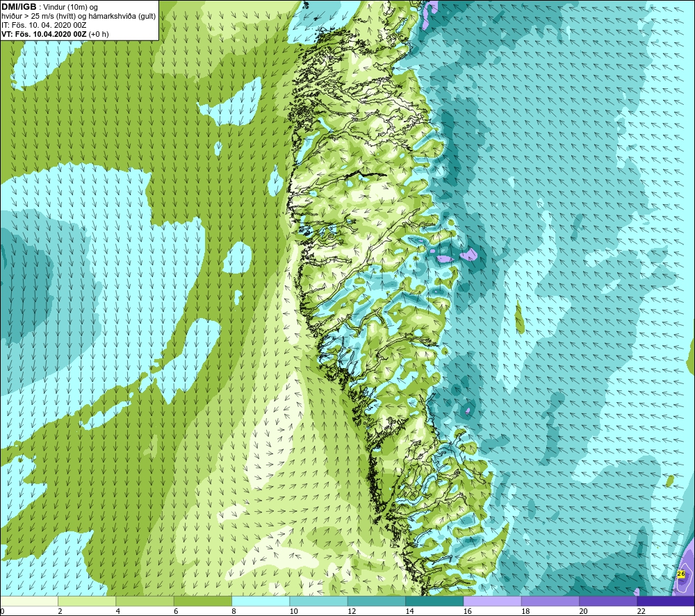Image resolution: width=695 pixels, height=616 pixels.
Task: Click the legend scale value '6'
Action: pos(176,611)
